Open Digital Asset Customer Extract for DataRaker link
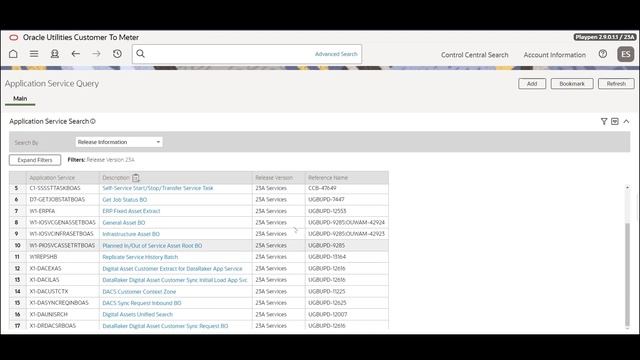The height and width of the screenshot is (360, 640). (x=172, y=269)
